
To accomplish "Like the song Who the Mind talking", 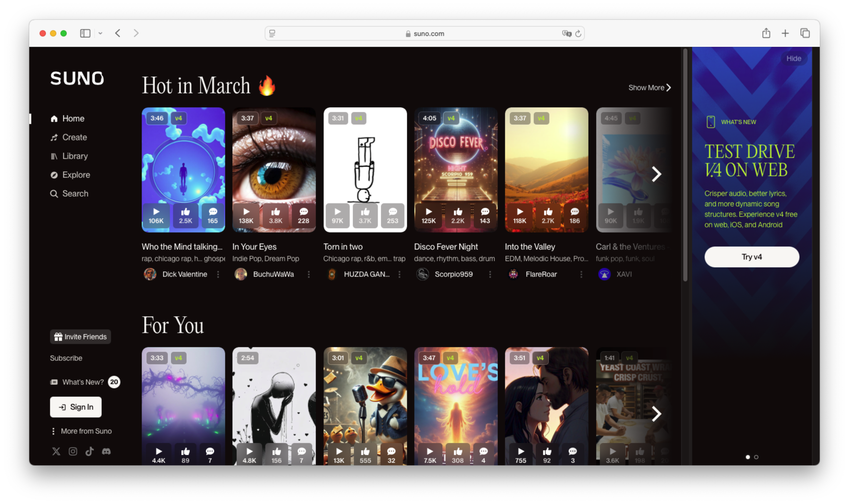I will point(185,216).
